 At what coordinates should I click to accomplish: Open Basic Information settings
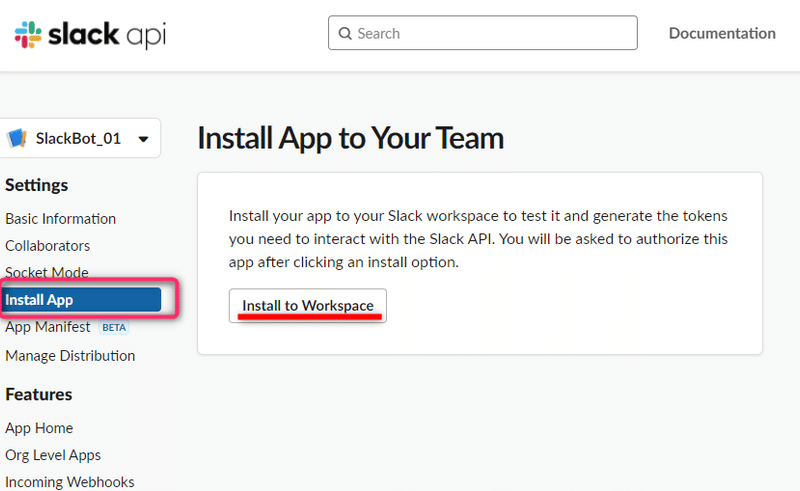coord(61,219)
